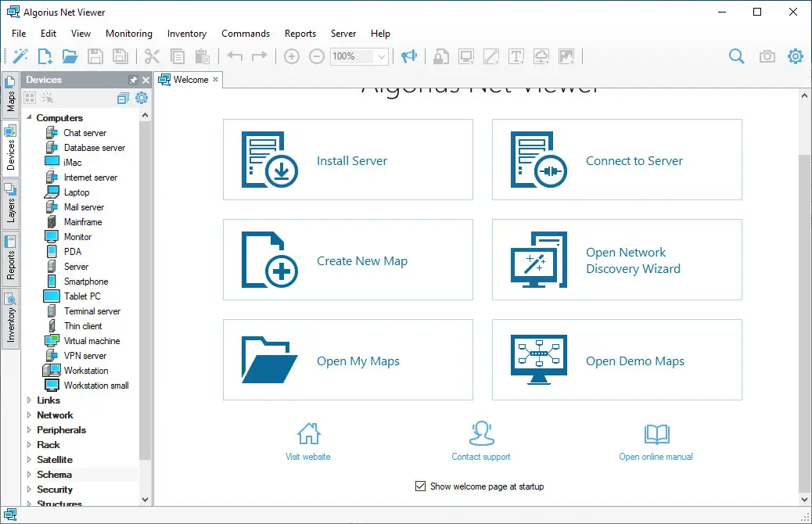
Task: Click the open folder toolbar icon
Action: click(70, 56)
